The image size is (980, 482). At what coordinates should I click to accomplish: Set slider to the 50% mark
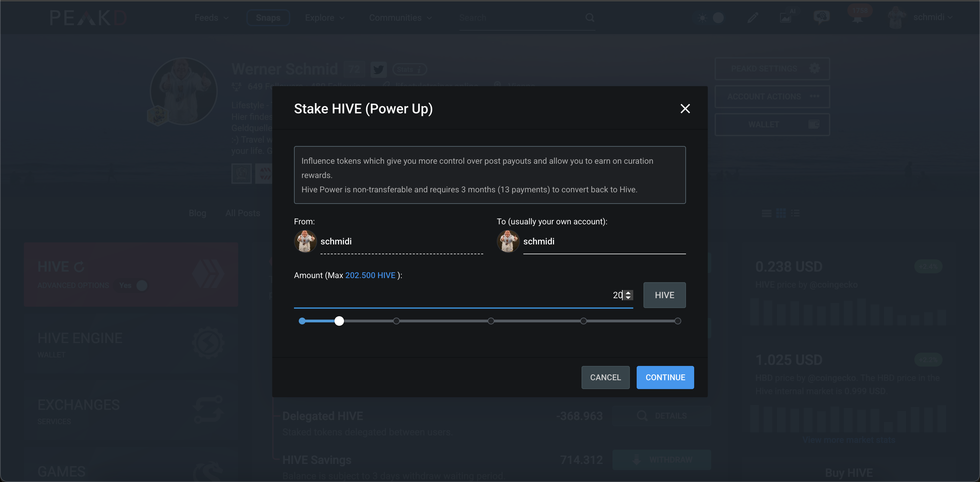pos(491,321)
